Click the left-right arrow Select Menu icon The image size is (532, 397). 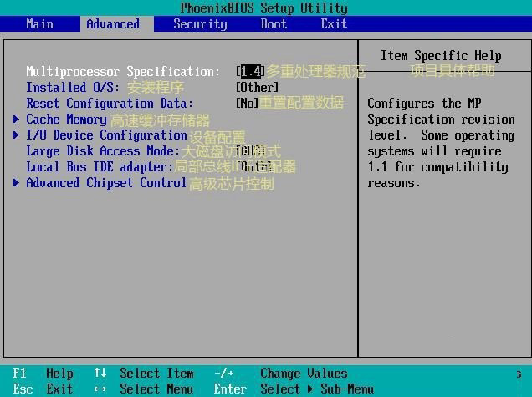(100, 389)
